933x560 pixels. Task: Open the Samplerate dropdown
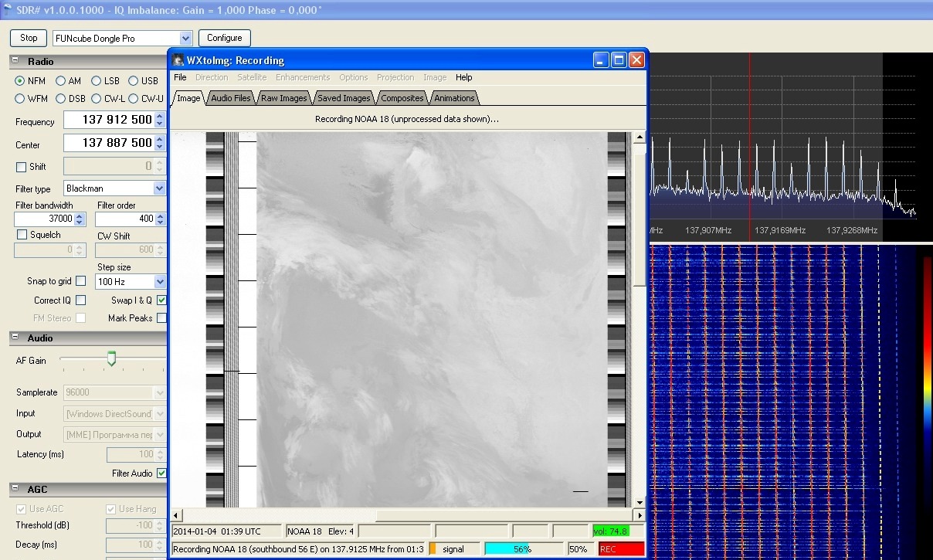pos(159,392)
